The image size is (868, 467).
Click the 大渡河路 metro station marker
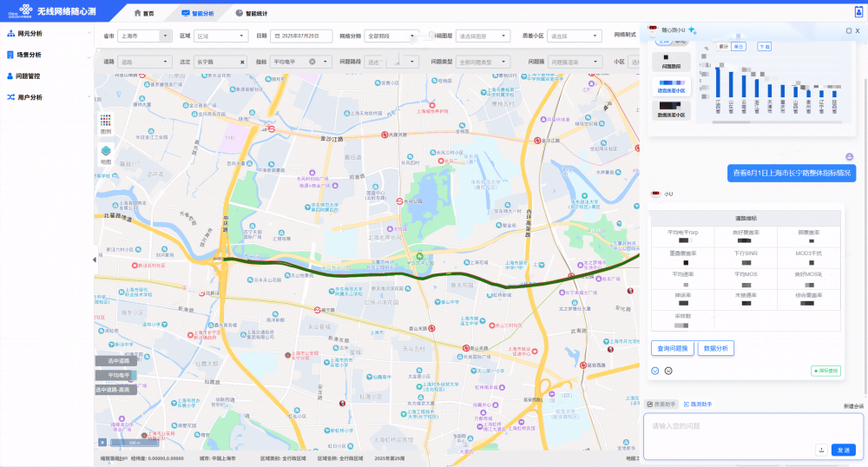coord(385,135)
